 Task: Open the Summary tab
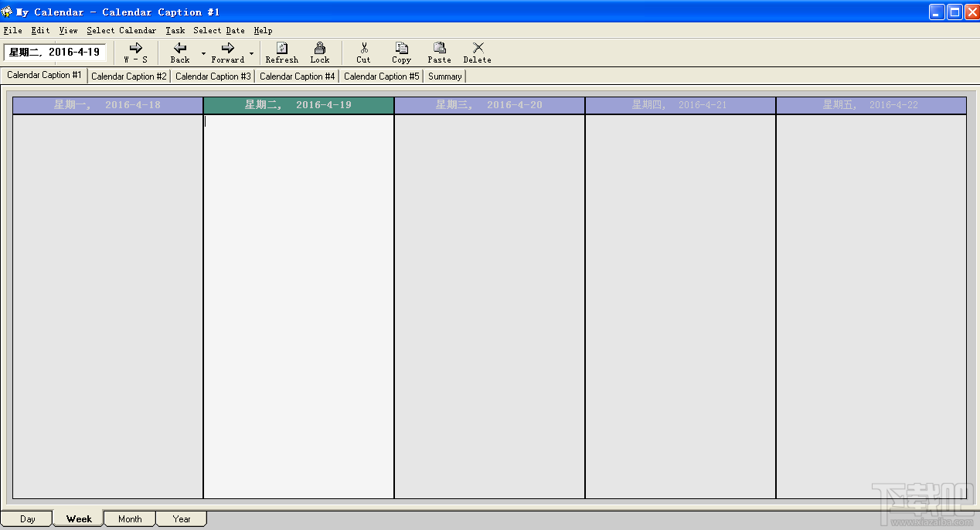pyautogui.click(x=444, y=76)
